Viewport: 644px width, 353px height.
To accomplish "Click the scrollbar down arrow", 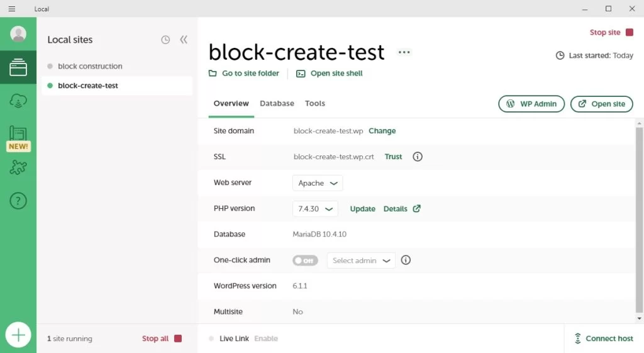I will point(639,318).
